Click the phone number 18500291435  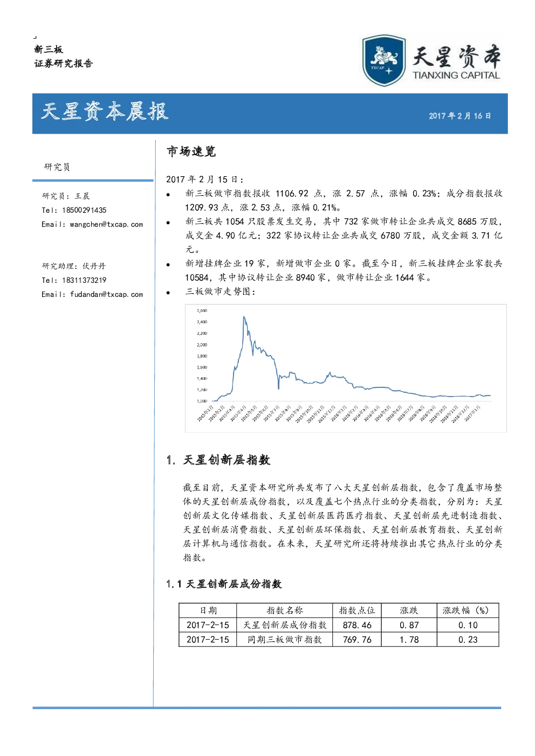pos(84,210)
